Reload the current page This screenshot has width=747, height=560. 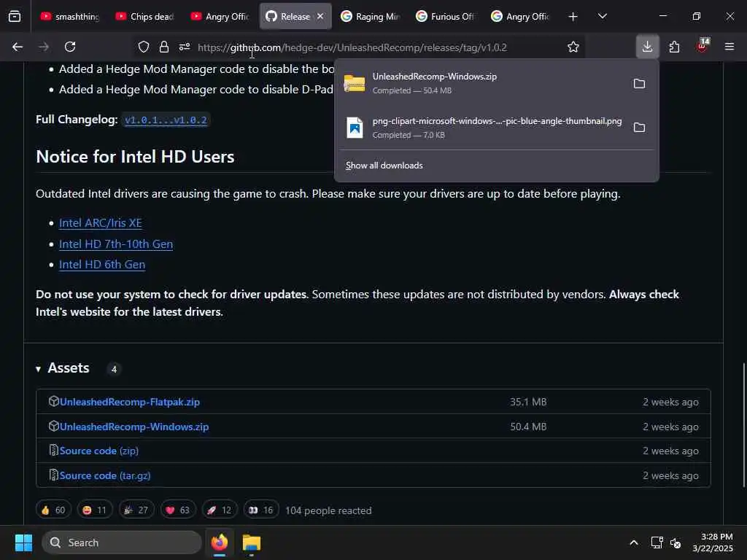[x=70, y=47]
